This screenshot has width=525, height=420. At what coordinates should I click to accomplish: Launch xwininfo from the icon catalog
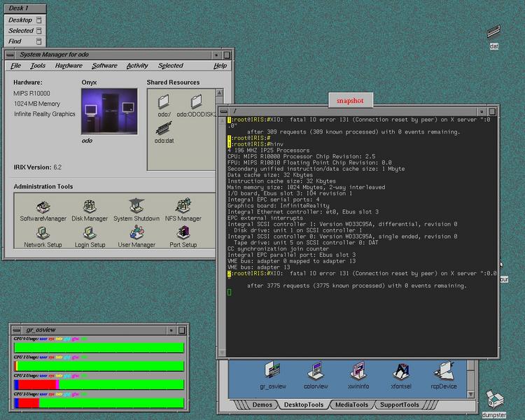(358, 376)
